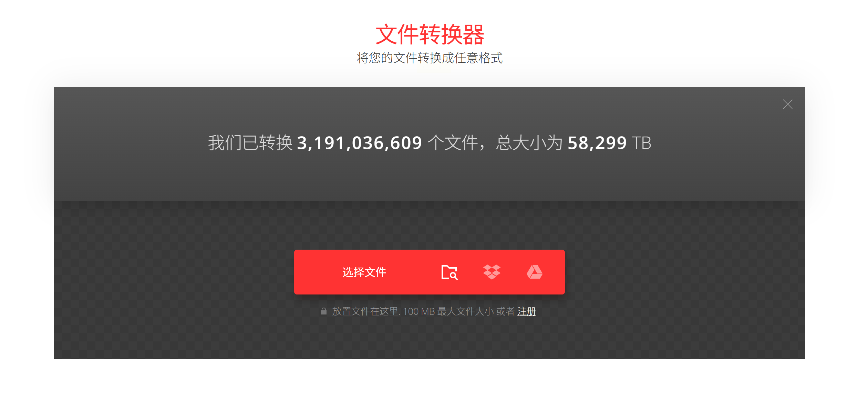Click the 放置文件在这里 hint text

365,311
